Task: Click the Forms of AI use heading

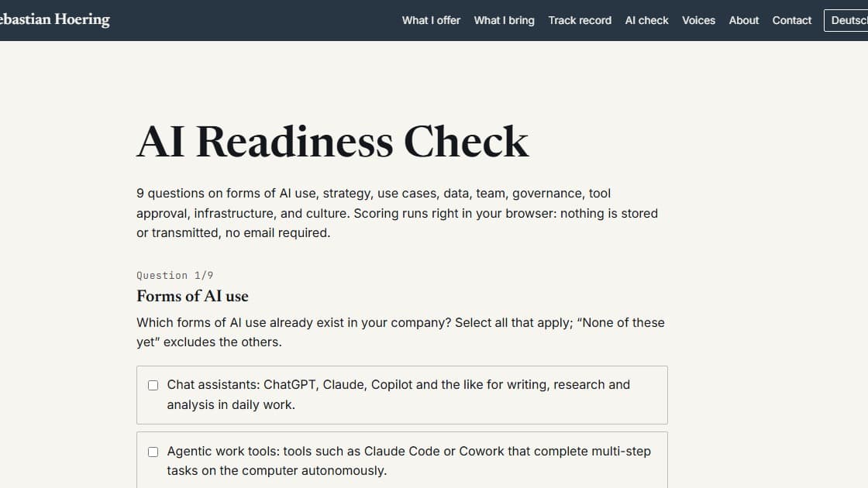Action: 192,296
